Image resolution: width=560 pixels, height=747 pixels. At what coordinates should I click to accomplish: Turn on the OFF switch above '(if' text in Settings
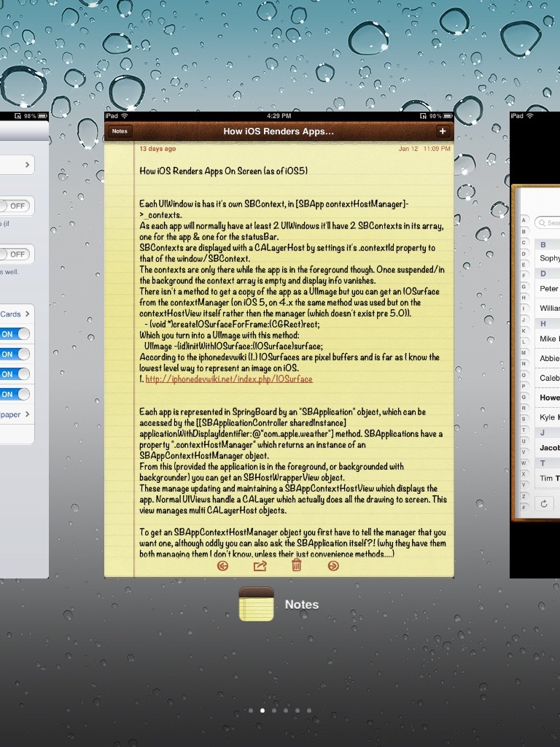(x=15, y=206)
